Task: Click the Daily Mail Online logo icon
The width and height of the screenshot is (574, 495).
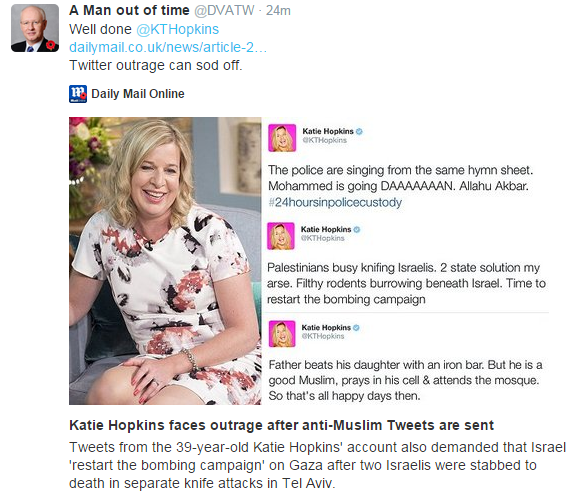Action: point(78,94)
